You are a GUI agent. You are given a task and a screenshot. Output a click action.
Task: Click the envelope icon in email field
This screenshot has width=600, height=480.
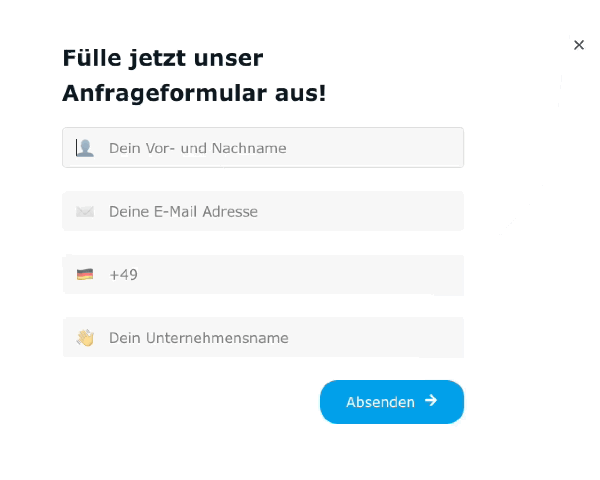pyautogui.click(x=85, y=212)
